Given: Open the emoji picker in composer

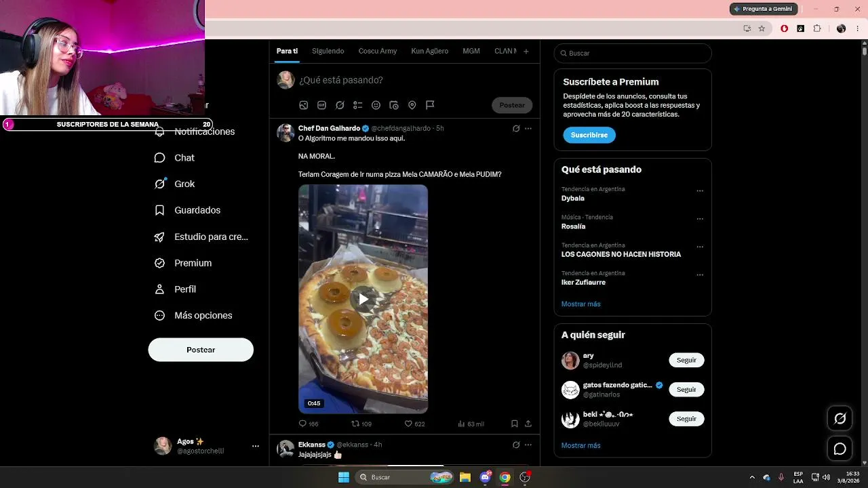Looking at the screenshot, I should pos(376,105).
